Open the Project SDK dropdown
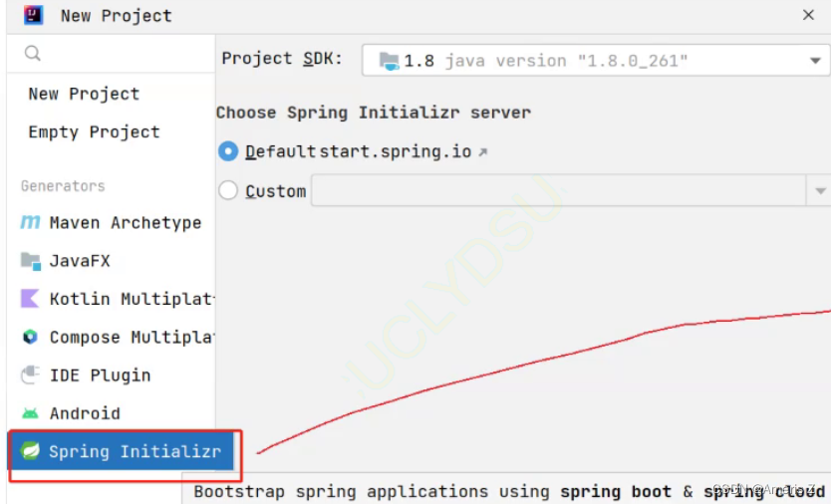Viewport: 831px width, 504px height. pyautogui.click(x=596, y=61)
